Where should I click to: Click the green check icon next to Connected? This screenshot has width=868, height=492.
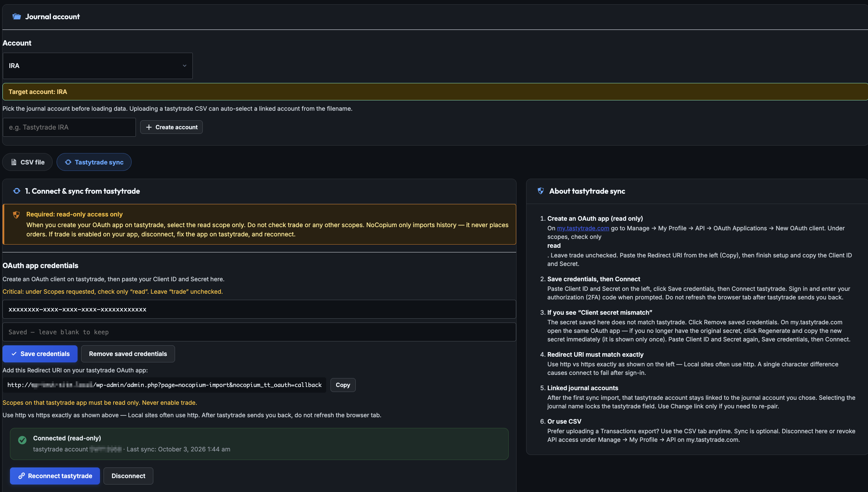[x=22, y=440]
